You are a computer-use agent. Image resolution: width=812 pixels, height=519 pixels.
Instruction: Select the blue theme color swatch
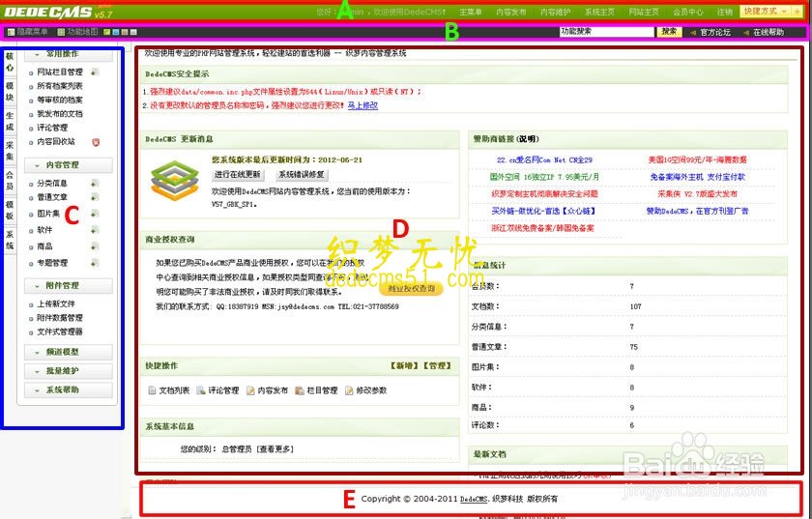(116, 32)
